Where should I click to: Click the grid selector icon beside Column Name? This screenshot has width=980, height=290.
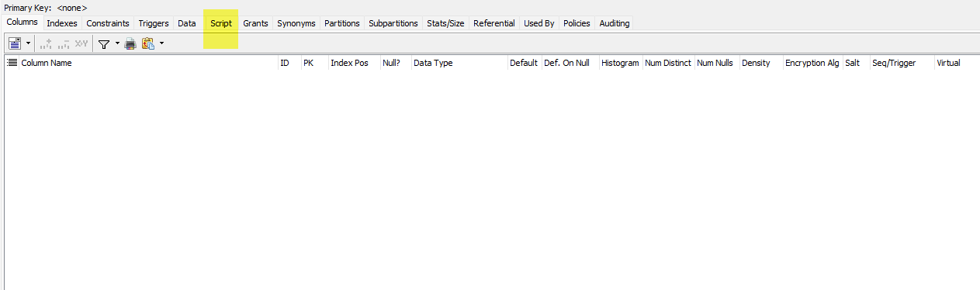[x=12, y=63]
